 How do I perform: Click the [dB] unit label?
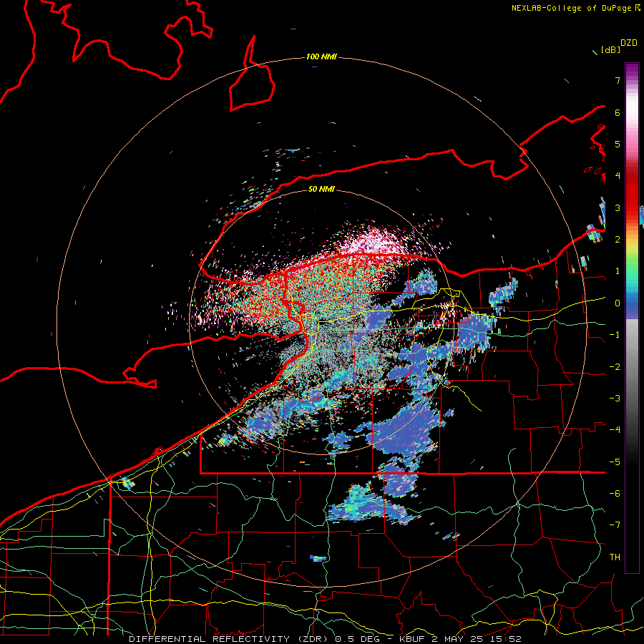(x=610, y=49)
